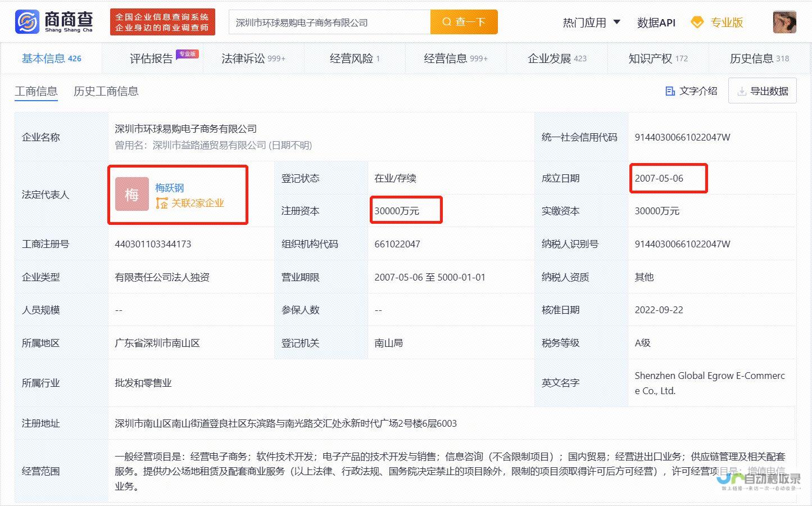Click the 梅 avatar of legal representative
812x506 pixels.
[132, 195]
